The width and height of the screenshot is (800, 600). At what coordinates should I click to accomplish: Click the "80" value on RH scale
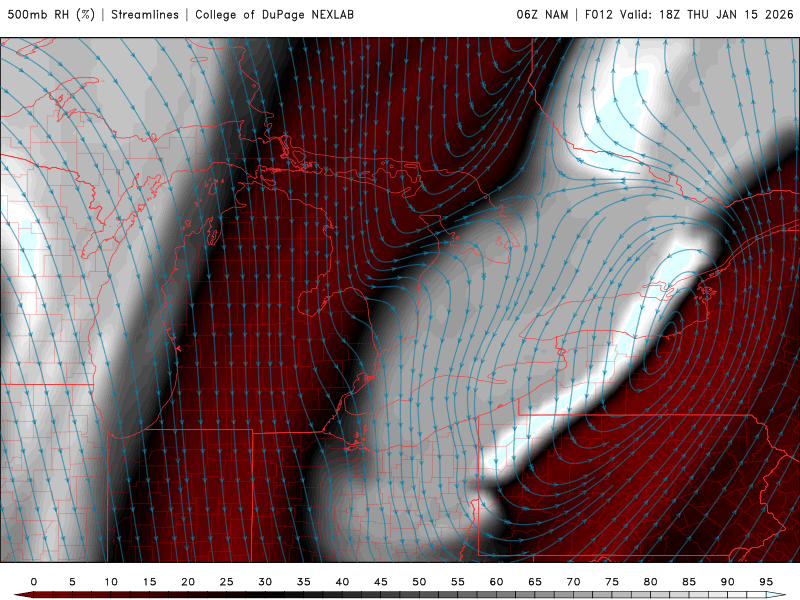click(x=651, y=582)
